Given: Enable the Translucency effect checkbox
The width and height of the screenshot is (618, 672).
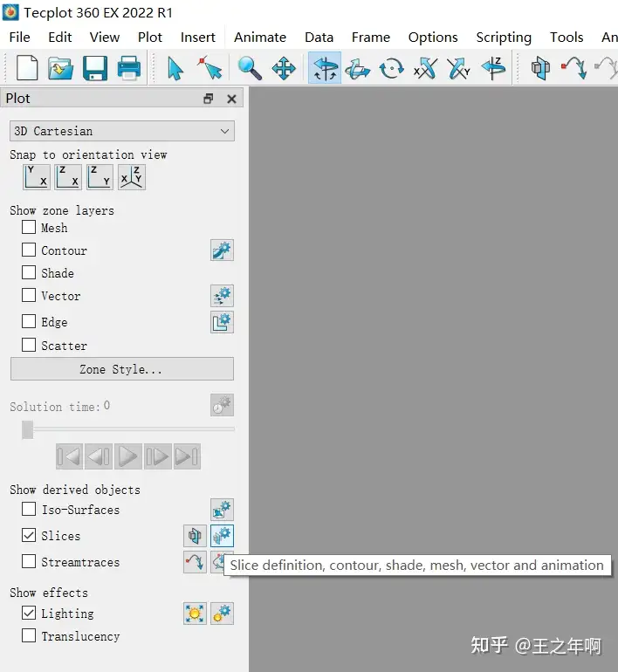Looking at the screenshot, I should pos(29,635).
